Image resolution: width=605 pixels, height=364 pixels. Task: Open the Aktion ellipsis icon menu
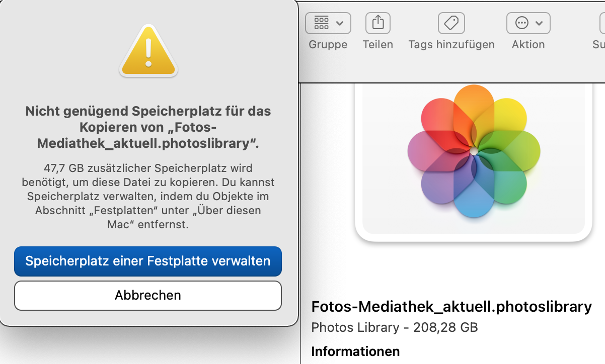(x=522, y=23)
